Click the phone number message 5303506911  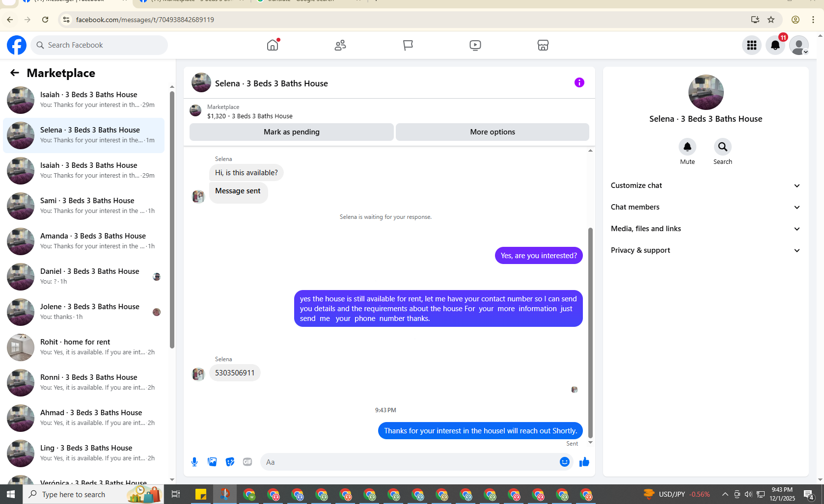point(235,373)
